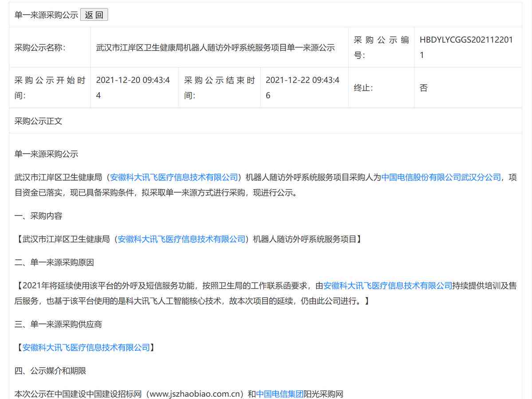Image resolution: width=532 pixels, height=399 pixels.
Task: Click the 单一来源采购公示 body title
Action: (47, 154)
